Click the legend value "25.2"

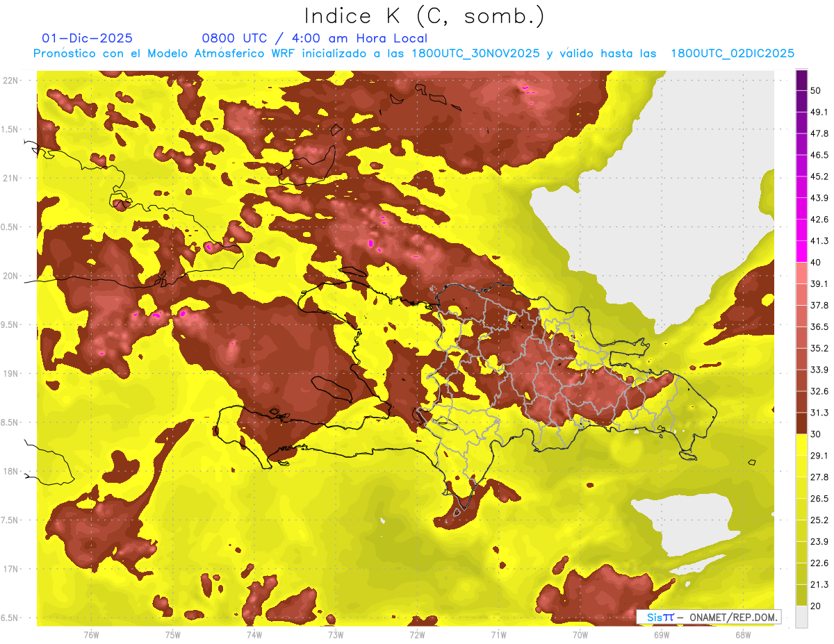[x=819, y=520]
